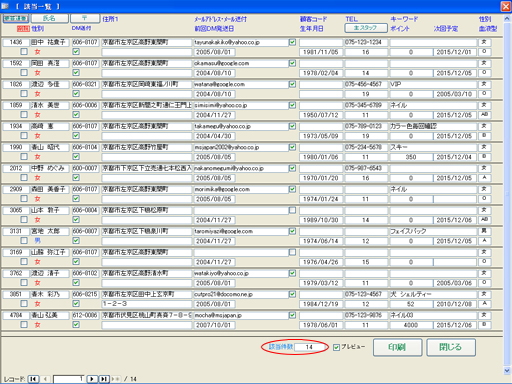Click the 主スタッフ header button
This screenshot has height=384, width=512.
point(366,28)
